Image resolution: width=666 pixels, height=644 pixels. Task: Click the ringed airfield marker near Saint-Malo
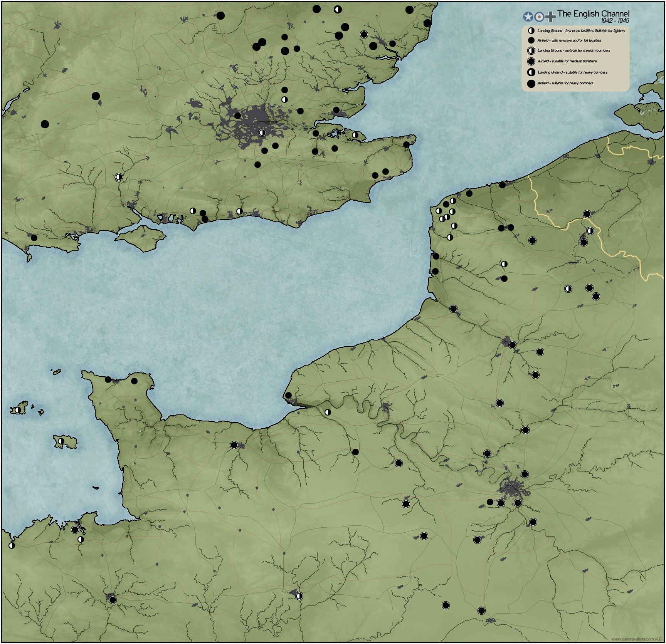(x=75, y=530)
